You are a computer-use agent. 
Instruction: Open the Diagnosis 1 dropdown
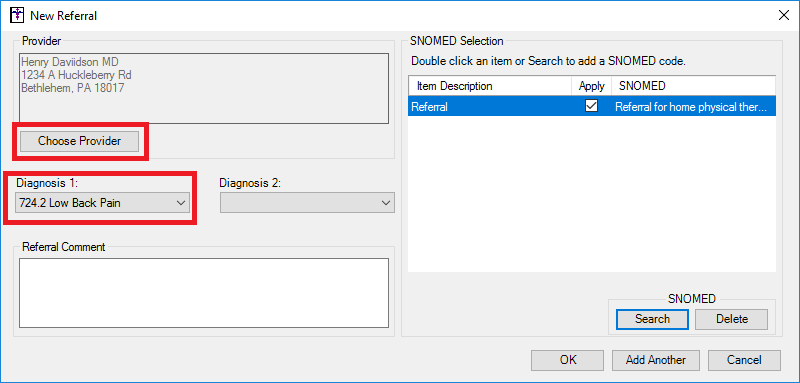tap(103, 202)
